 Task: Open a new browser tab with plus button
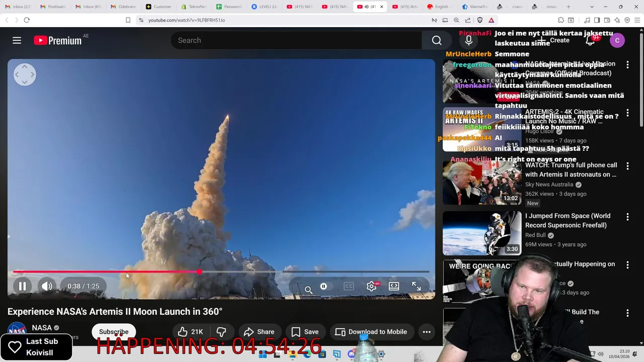point(569,7)
